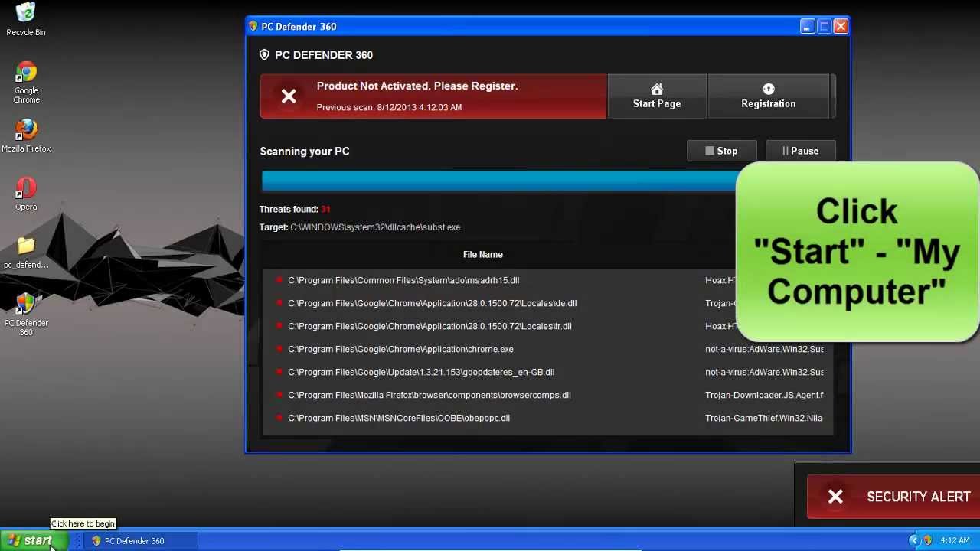Screen dimensions: 980x551
Task: Maximize the PC Defender 360 window
Action: tap(824, 27)
